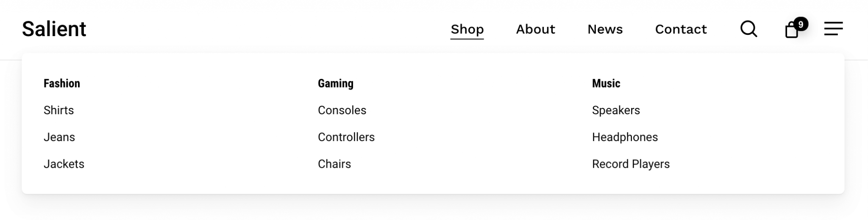The image size is (868, 220).
Task: Open the Contact page link
Action: click(681, 29)
